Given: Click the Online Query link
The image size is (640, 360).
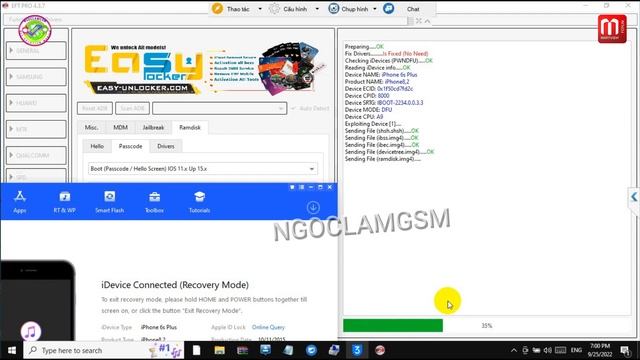Looking at the screenshot, I should [268, 327].
